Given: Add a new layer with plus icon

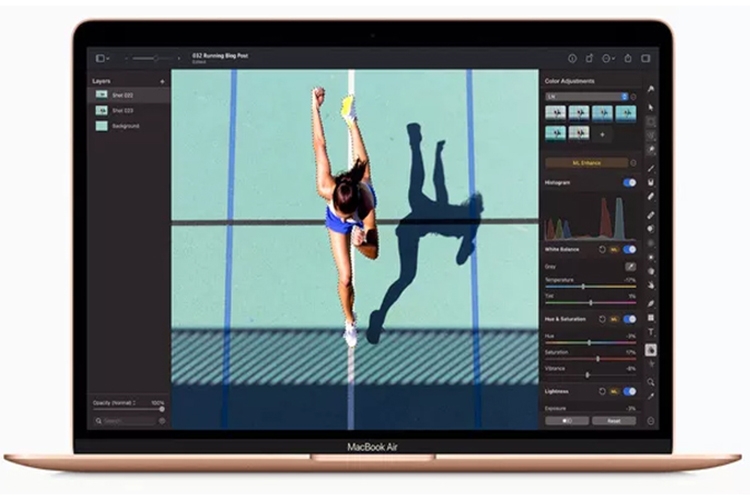Looking at the screenshot, I should pyautogui.click(x=162, y=82).
